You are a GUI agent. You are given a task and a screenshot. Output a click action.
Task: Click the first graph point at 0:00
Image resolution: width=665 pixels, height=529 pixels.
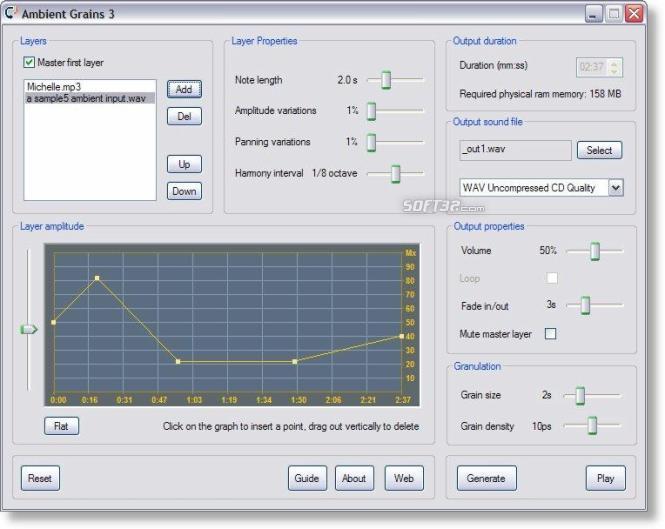click(x=53, y=322)
